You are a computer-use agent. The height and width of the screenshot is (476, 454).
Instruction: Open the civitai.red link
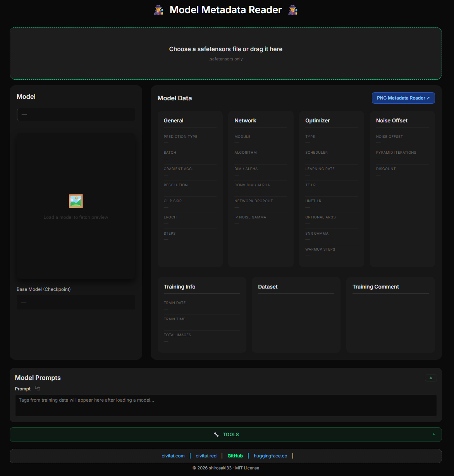coord(206,456)
